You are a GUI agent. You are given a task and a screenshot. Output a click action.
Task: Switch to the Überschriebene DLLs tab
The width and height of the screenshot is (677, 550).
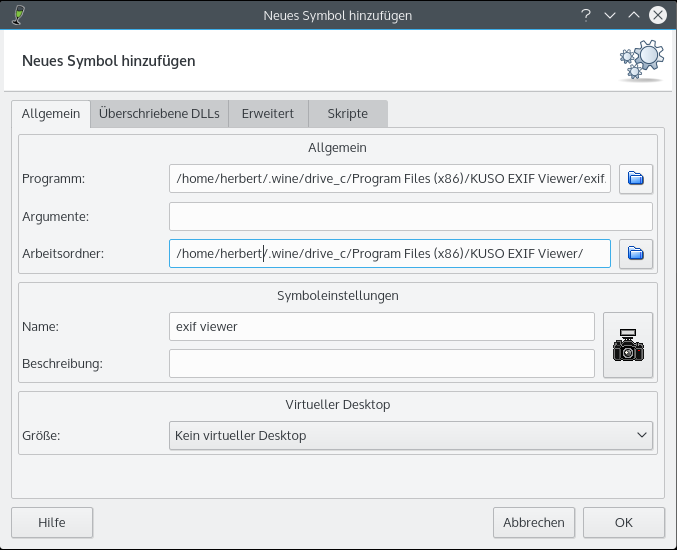point(159,114)
